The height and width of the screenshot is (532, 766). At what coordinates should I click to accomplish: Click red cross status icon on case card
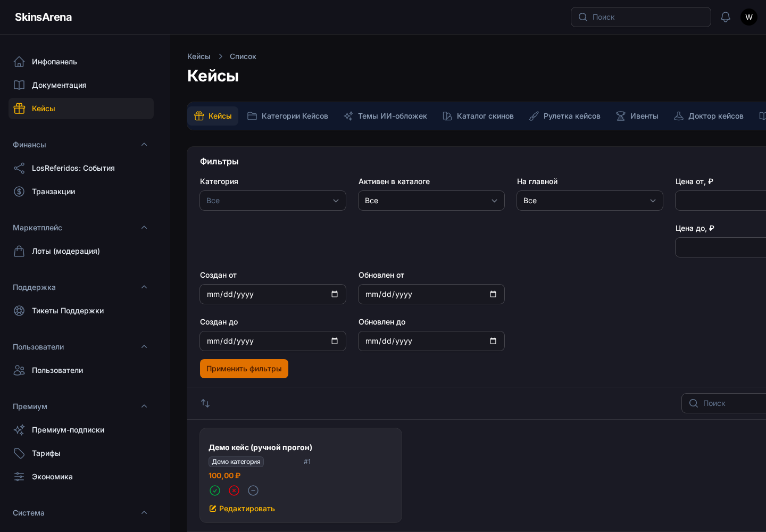click(234, 491)
